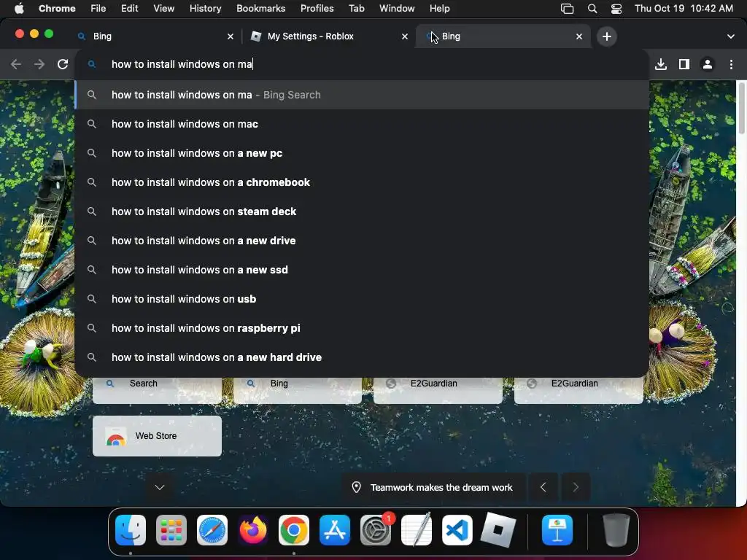Open TextEdit from the Dock
Viewport: 747px width, 560px height.
coord(417,530)
